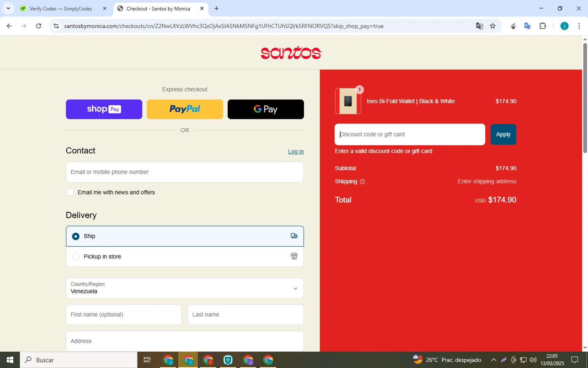Open the notification center
588x368 pixels.
(x=575, y=360)
